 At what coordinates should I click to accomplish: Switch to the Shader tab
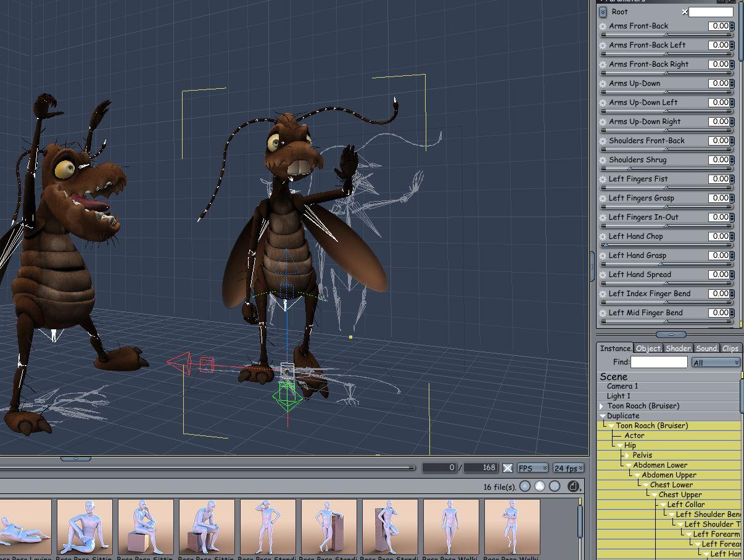pos(677,348)
